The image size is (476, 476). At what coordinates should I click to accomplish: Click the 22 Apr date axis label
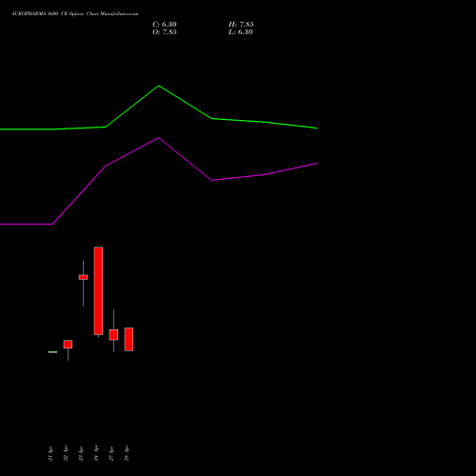[66, 453]
